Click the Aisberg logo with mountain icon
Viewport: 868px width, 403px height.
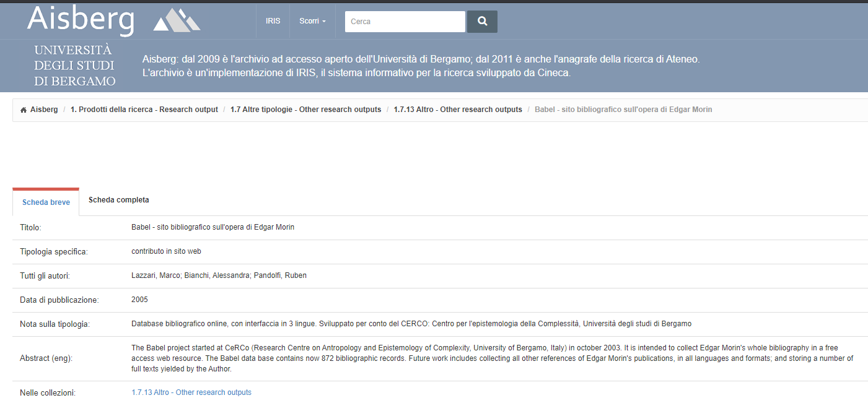pos(114,20)
